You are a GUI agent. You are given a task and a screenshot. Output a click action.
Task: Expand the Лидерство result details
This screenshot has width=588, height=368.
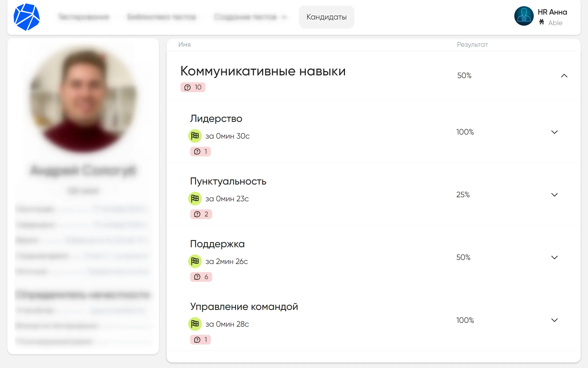554,132
